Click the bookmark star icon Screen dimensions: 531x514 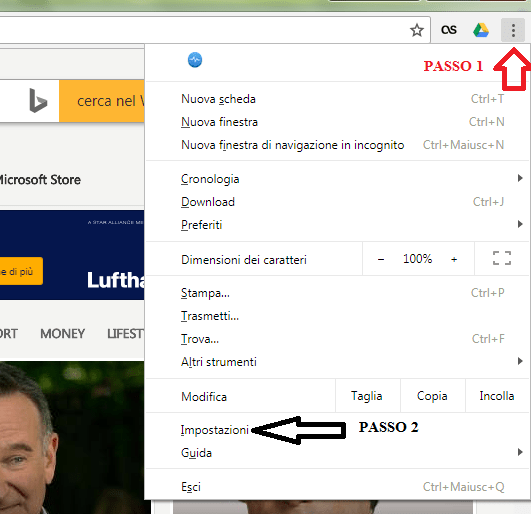[417, 30]
